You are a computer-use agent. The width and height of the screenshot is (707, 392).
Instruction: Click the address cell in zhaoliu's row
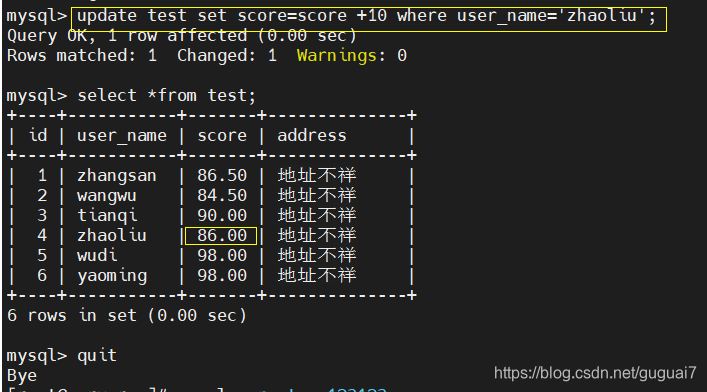pyautogui.click(x=317, y=235)
